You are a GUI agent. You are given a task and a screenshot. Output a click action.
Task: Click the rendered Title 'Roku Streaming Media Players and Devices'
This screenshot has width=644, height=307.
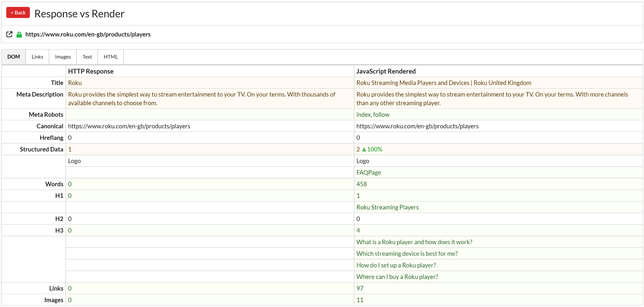pyautogui.click(x=444, y=83)
